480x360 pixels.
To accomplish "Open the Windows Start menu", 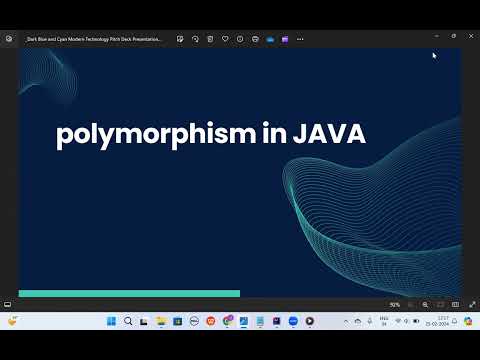I will (x=111, y=321).
